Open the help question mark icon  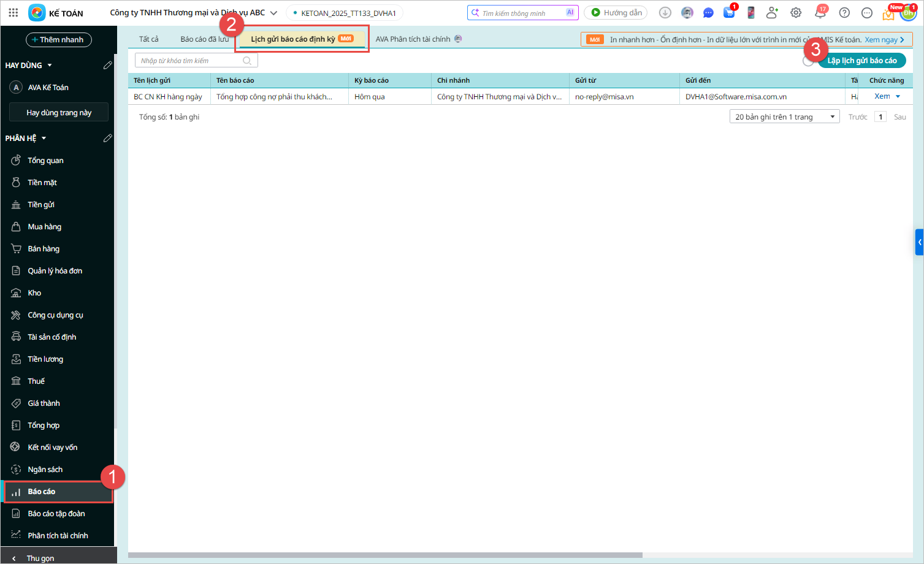click(x=844, y=13)
